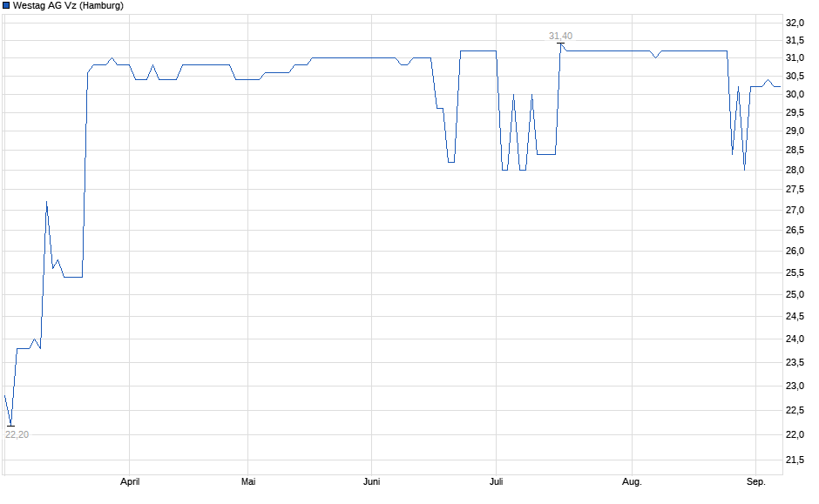This screenshot has width=819, height=504.
Task: Click the 'Juni' axis label
Action: point(371,481)
